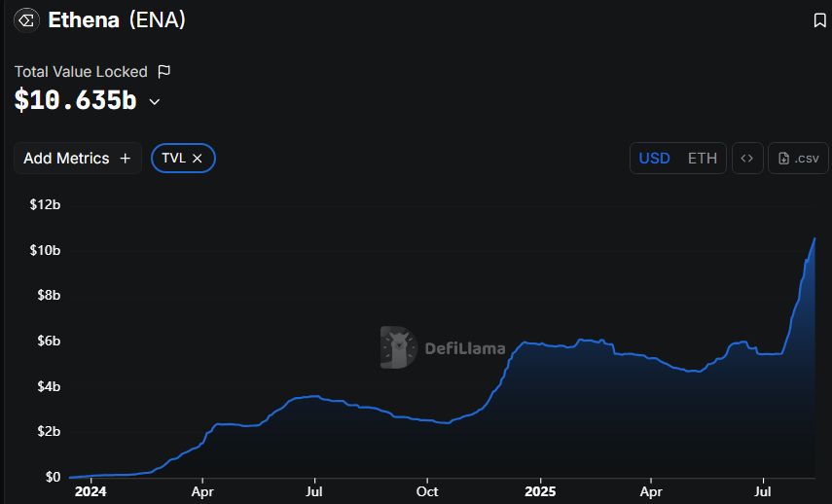Viewport: 832px width, 504px height.
Task: Toggle the TVL metric chip
Action: (183, 158)
